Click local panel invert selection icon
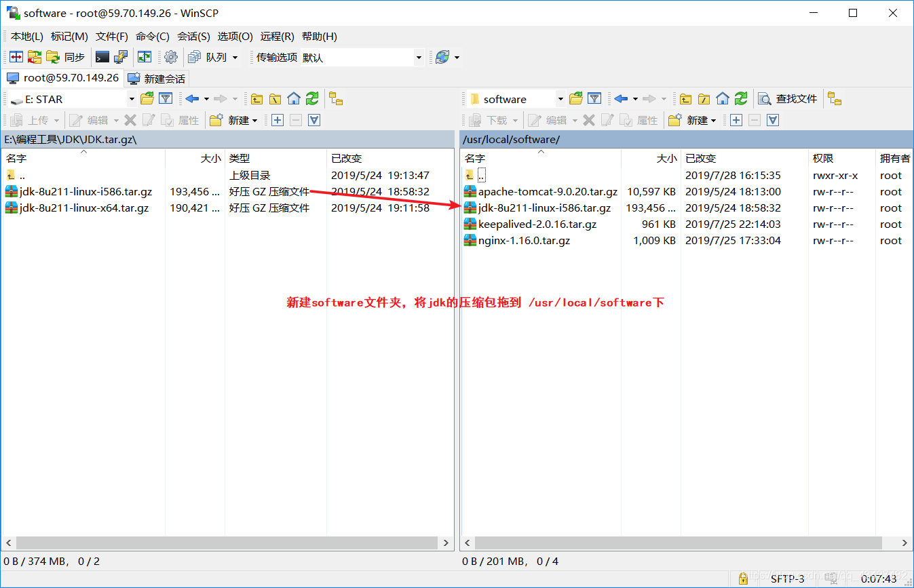Viewport: 914px width, 588px height. tap(314, 120)
